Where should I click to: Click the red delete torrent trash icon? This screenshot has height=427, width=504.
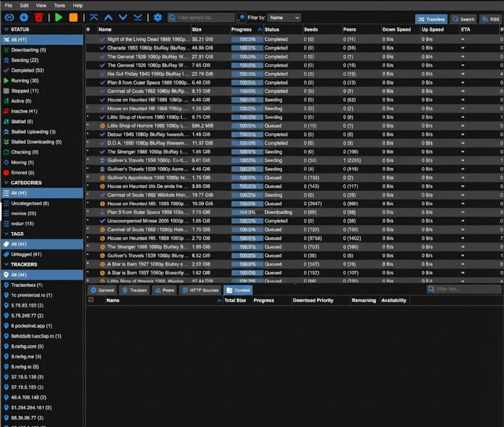39,17
